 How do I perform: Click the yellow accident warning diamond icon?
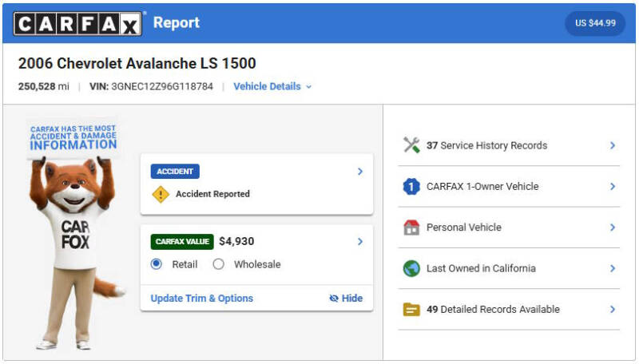pos(161,194)
